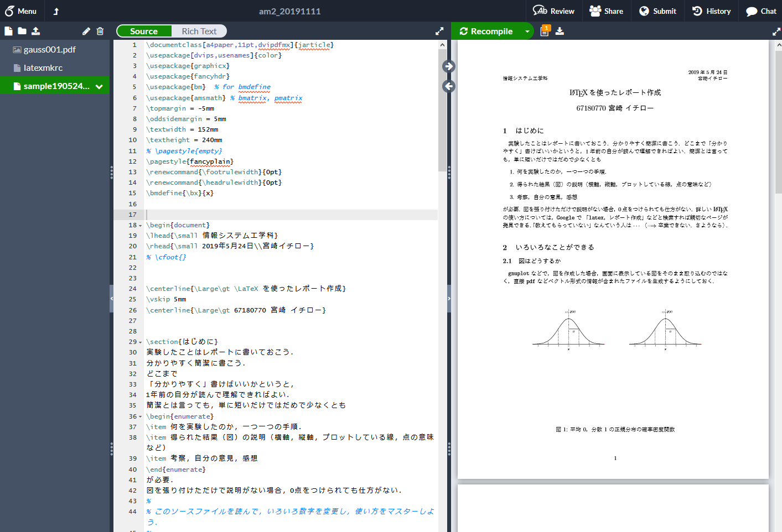Click the project title am2_20191111
Image resolution: width=782 pixels, height=532 pixels.
pyautogui.click(x=290, y=11)
